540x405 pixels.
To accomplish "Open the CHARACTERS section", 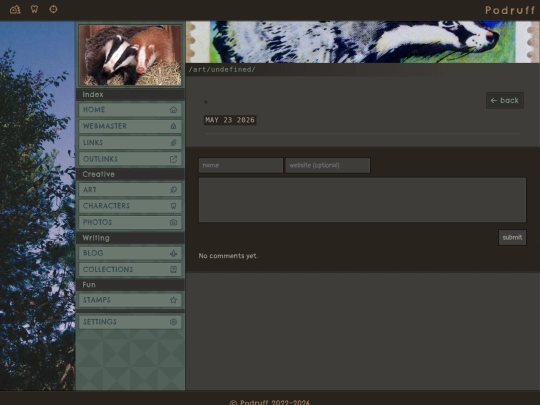I will click(x=130, y=206).
